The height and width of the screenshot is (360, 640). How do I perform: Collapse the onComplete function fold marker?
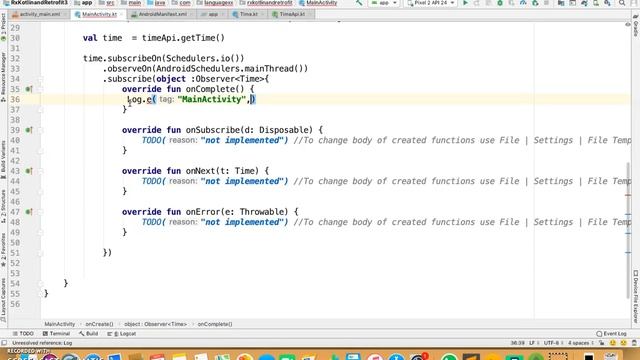tap(40, 89)
